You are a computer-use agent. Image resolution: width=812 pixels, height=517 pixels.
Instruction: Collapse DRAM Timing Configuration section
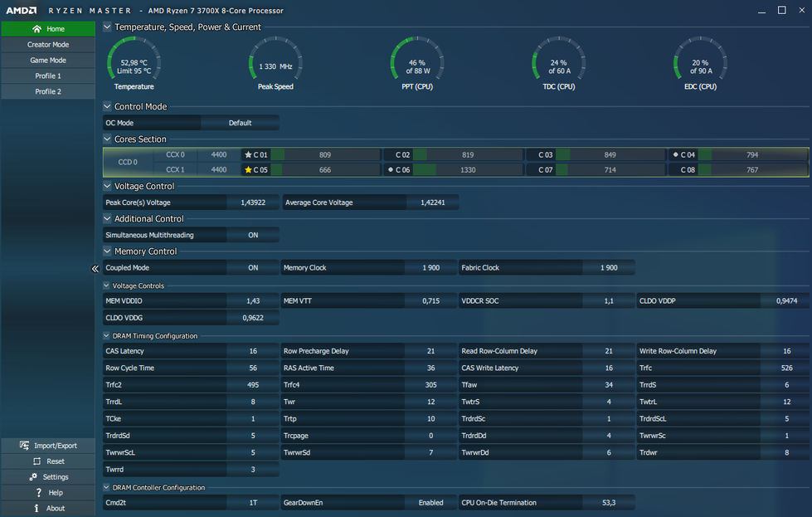coord(106,336)
